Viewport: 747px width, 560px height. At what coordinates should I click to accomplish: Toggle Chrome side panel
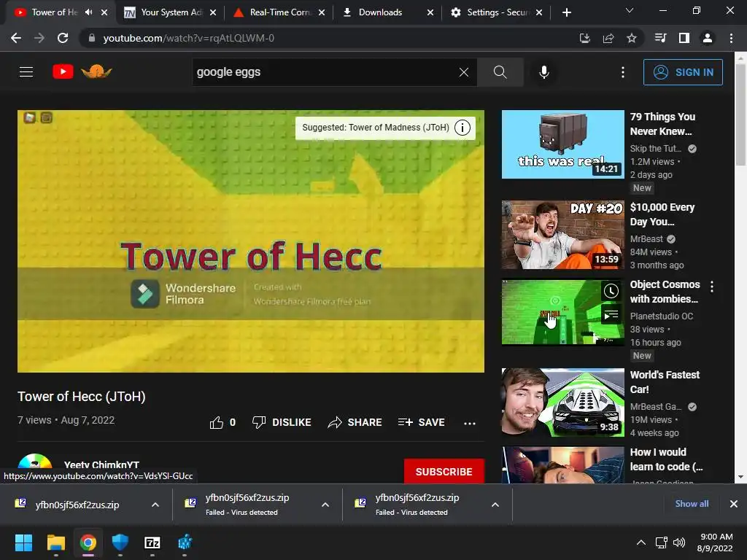tap(684, 38)
